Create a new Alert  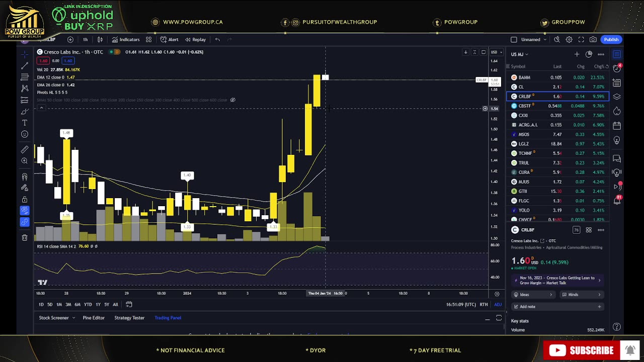(169, 39)
